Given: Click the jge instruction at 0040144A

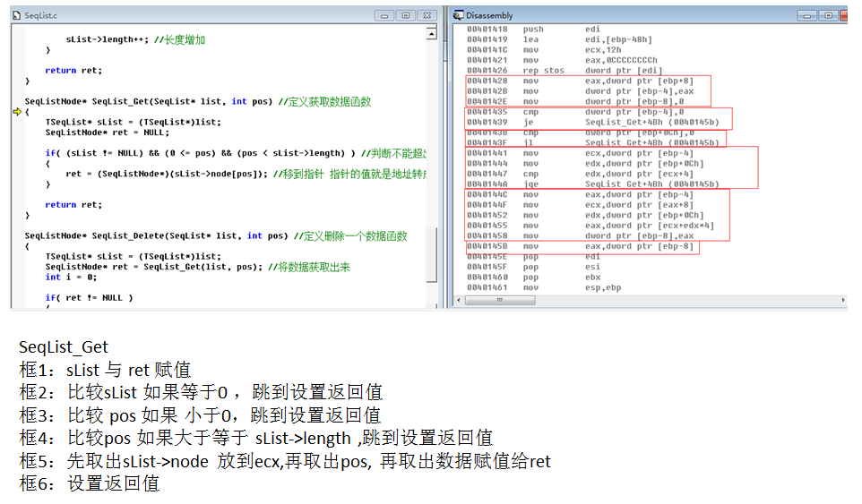Looking at the screenshot, I should (x=593, y=184).
